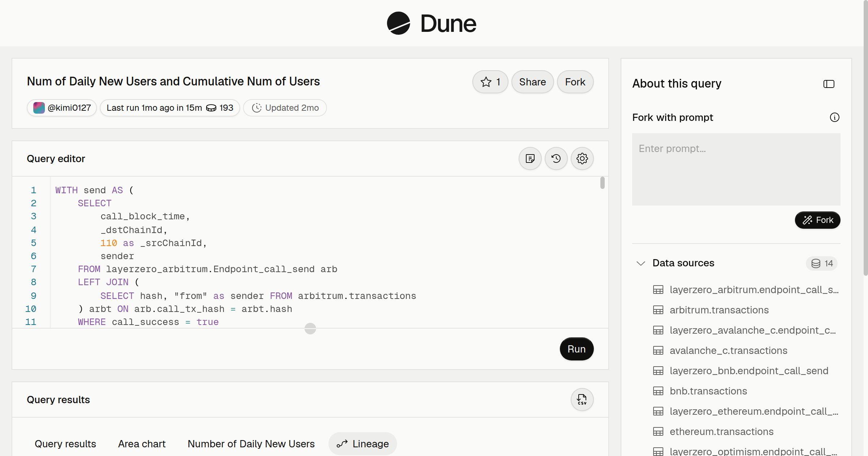Click table icon beside arbitrum.transactions
Screen dimensions: 868x456
click(658, 310)
